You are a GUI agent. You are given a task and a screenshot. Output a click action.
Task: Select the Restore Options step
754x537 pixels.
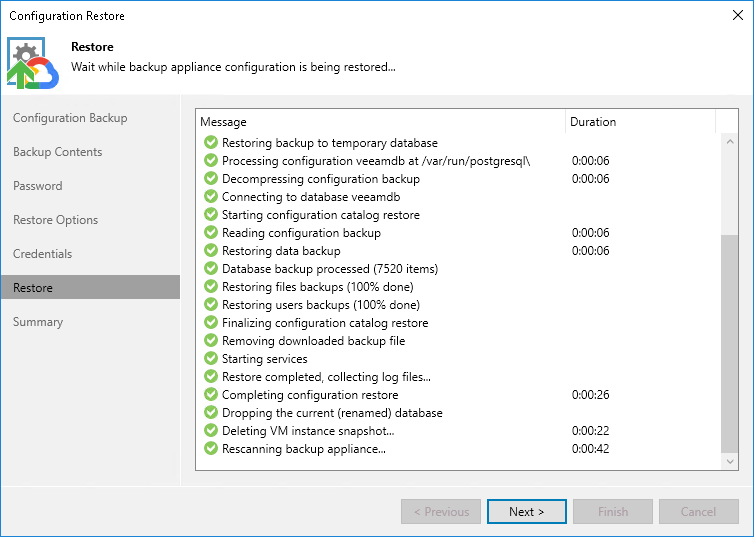[x=55, y=220]
